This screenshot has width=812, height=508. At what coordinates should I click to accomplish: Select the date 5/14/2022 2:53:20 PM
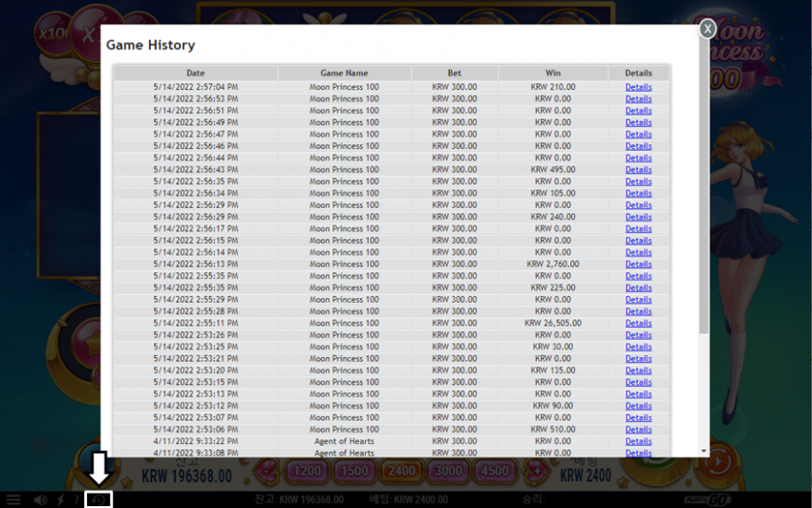(196, 370)
